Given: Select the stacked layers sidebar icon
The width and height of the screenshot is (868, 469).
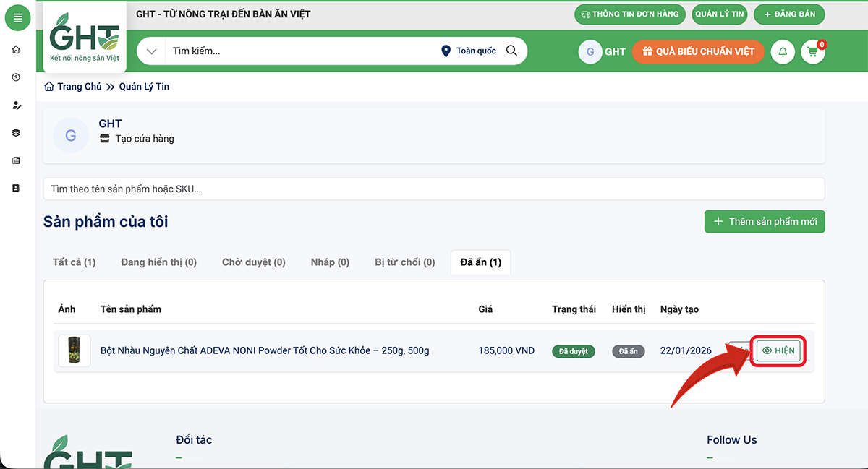Looking at the screenshot, I should point(17,133).
